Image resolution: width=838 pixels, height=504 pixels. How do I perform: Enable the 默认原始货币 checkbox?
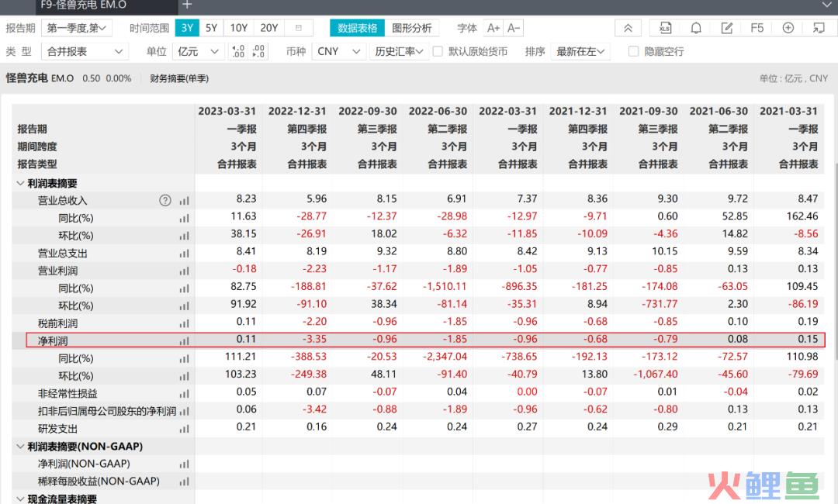[438, 51]
